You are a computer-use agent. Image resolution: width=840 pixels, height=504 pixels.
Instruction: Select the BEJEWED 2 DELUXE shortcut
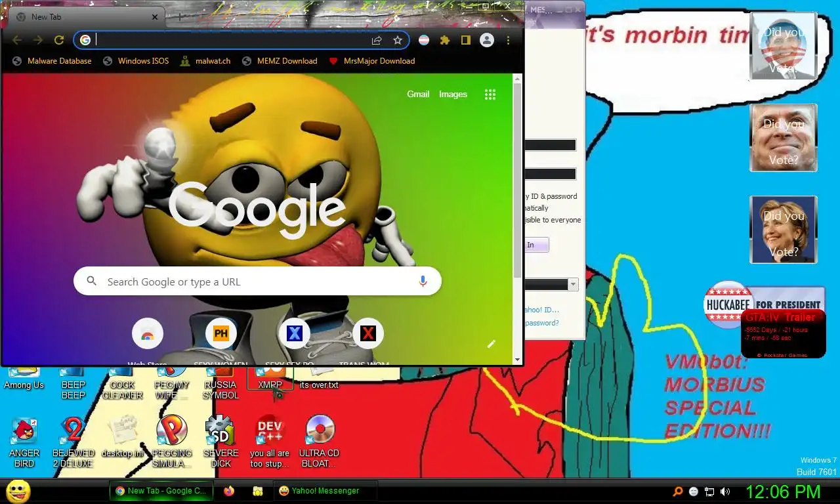pyautogui.click(x=73, y=442)
